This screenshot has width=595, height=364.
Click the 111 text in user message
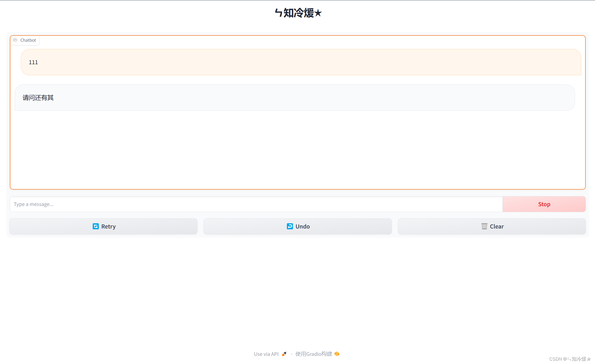click(x=33, y=62)
